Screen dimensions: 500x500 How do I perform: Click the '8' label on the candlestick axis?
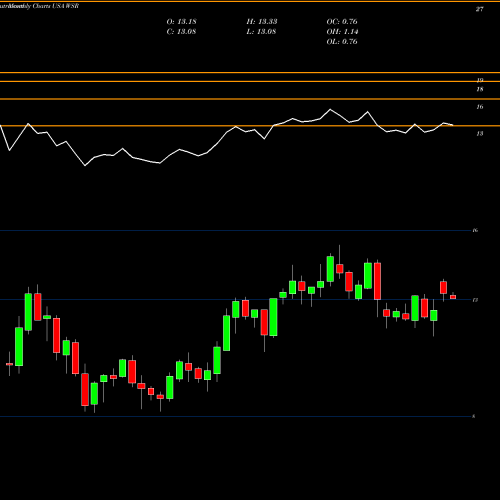click(x=474, y=416)
